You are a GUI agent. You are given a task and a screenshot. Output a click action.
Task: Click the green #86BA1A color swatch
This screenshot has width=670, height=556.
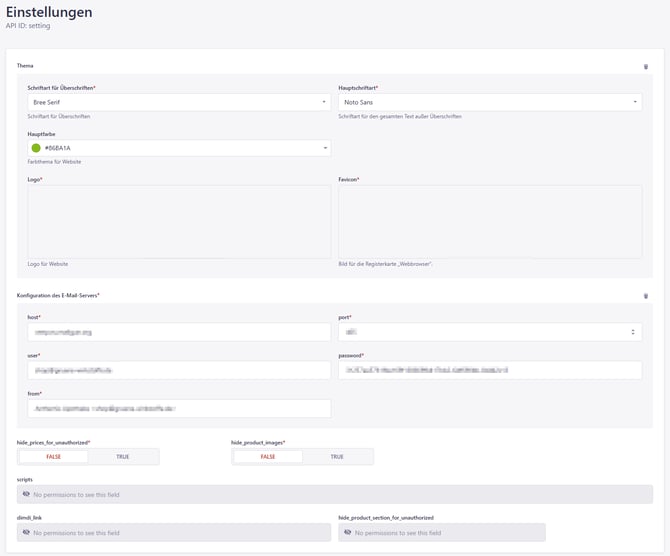pos(37,148)
